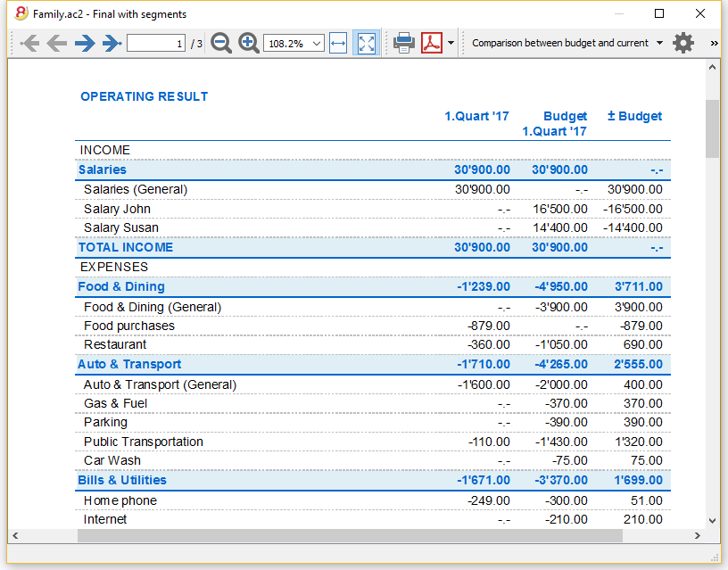Toggle fit whole page view
The image size is (728, 570).
point(367,43)
